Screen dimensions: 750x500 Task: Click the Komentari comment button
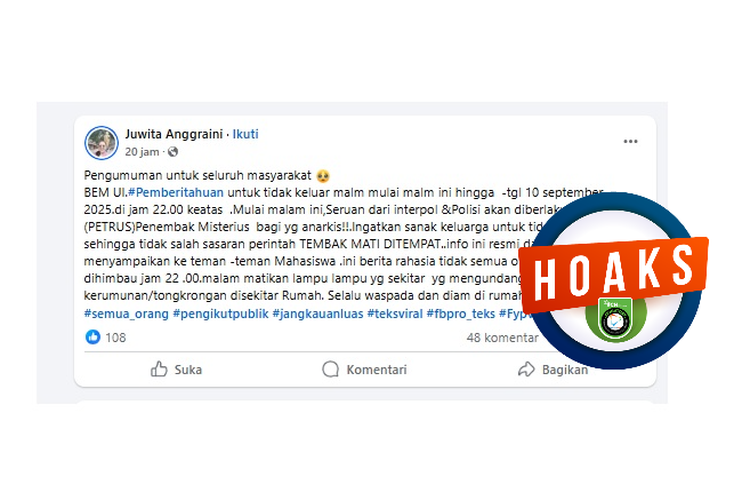click(x=364, y=369)
